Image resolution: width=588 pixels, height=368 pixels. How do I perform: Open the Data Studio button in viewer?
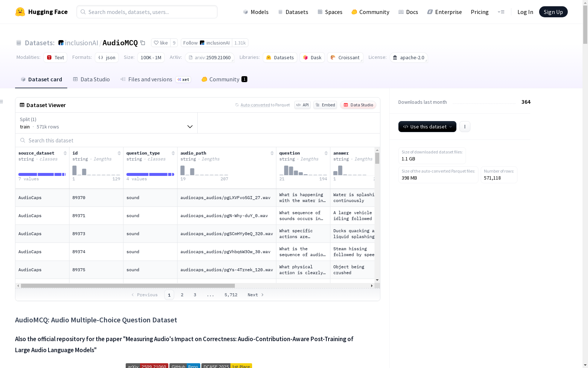358,105
